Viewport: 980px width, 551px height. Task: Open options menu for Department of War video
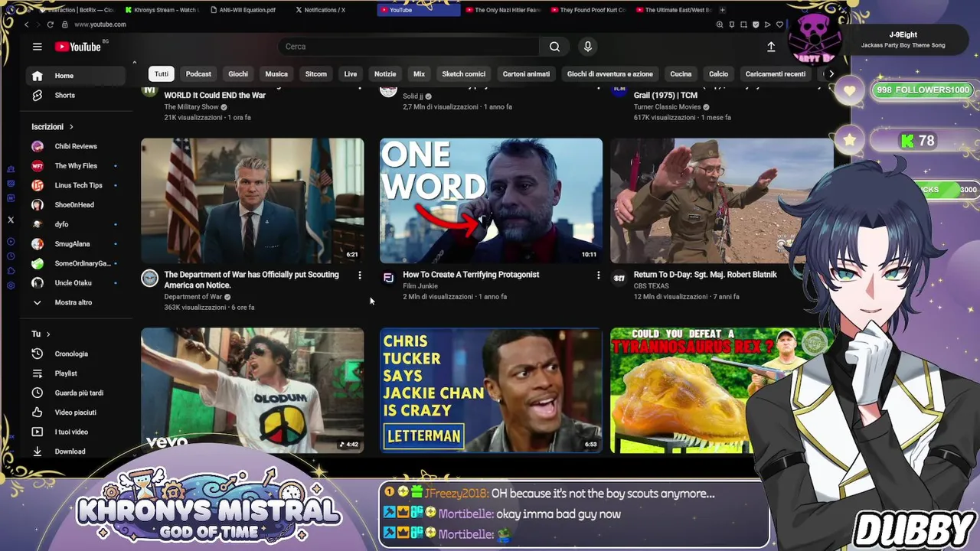click(x=360, y=275)
